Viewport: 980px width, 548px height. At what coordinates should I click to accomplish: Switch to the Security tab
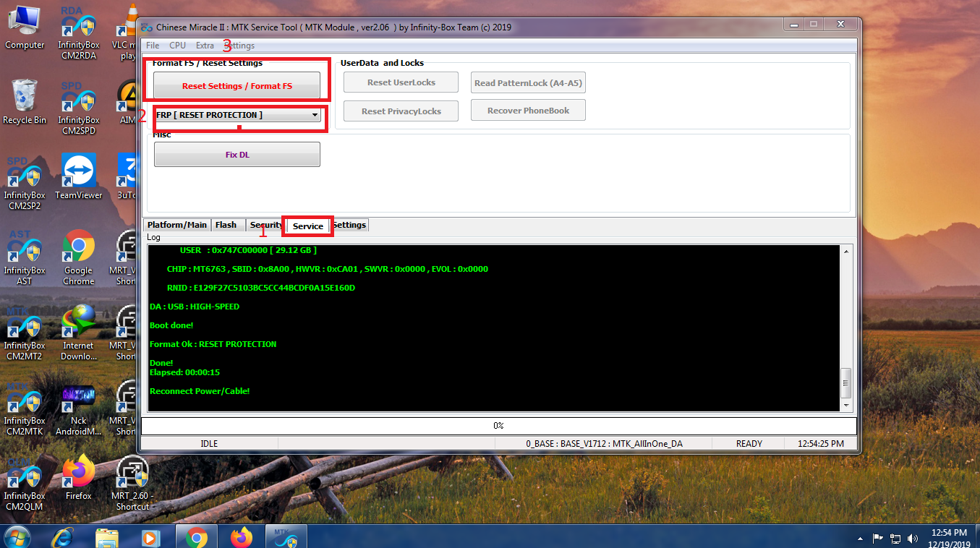pos(265,225)
